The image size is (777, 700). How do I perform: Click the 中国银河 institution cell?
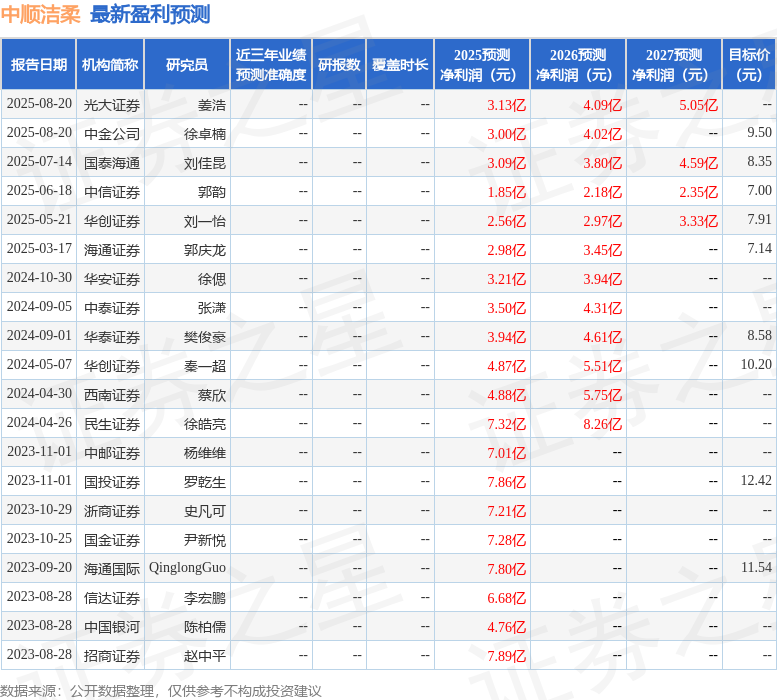[x=112, y=627]
